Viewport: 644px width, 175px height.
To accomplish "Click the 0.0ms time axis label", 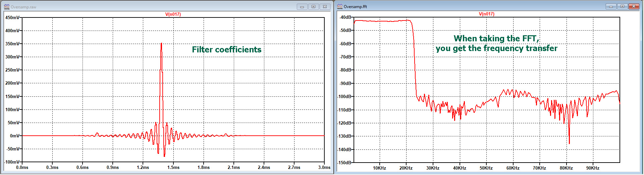I will coord(22,167).
